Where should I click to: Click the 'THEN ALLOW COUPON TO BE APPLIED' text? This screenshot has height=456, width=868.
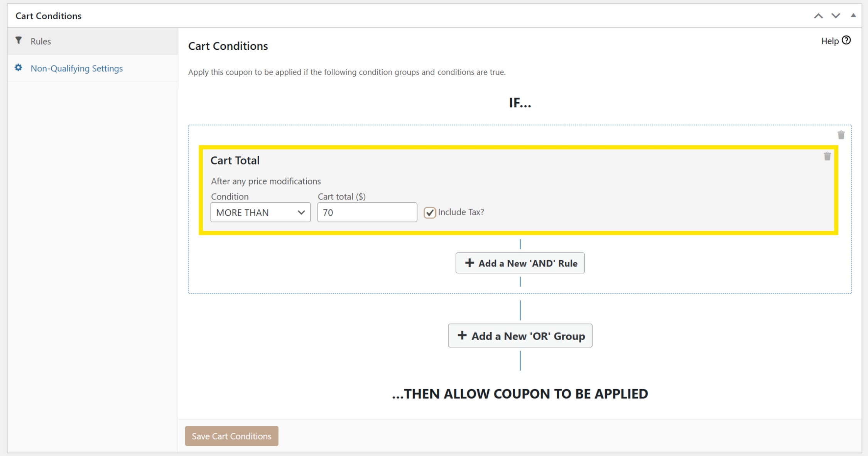(520, 394)
